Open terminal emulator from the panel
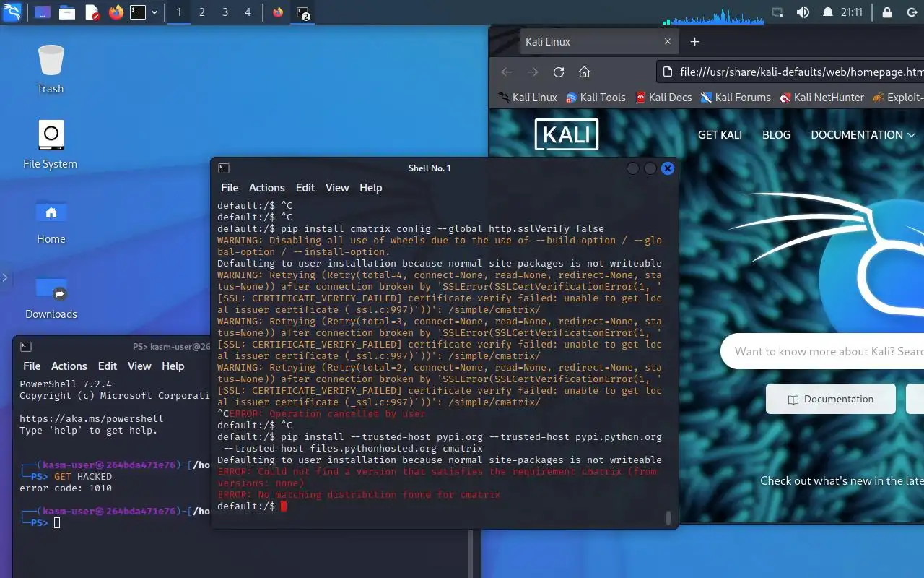Screen dimensions: 924x578 [138, 12]
